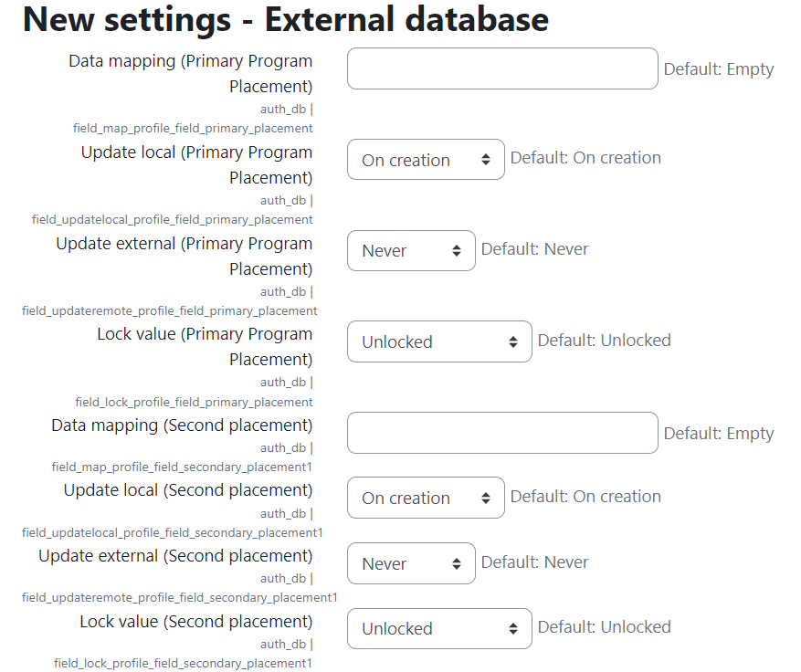The width and height of the screenshot is (801, 672).
Task: Click the 'Data mapping (Primary Program Placement)' label
Action: point(191,74)
